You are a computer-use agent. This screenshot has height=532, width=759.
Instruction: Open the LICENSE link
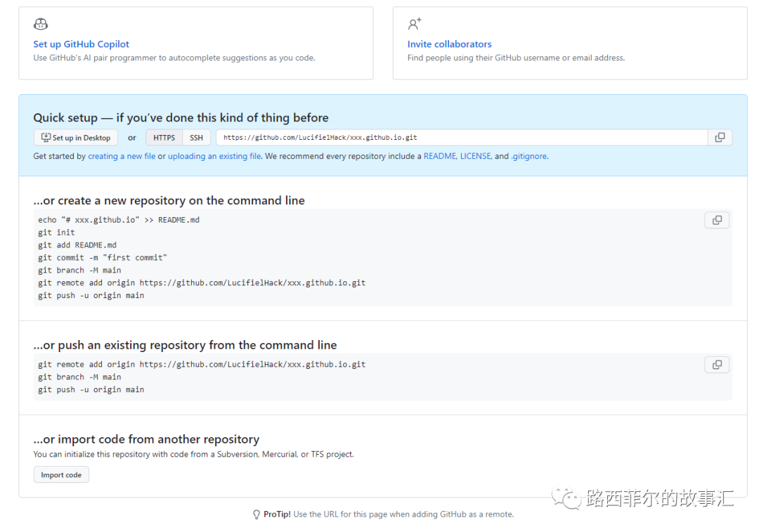point(475,156)
